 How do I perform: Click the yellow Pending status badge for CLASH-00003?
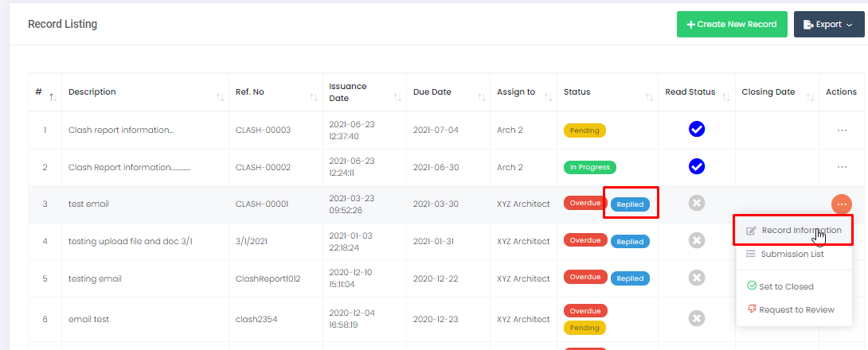[585, 130]
